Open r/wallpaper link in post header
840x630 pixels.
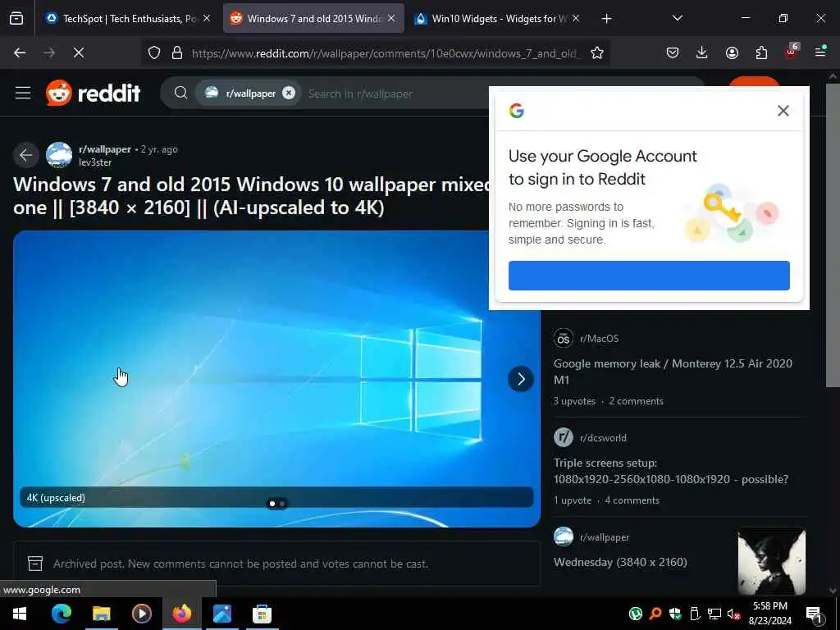coord(104,149)
